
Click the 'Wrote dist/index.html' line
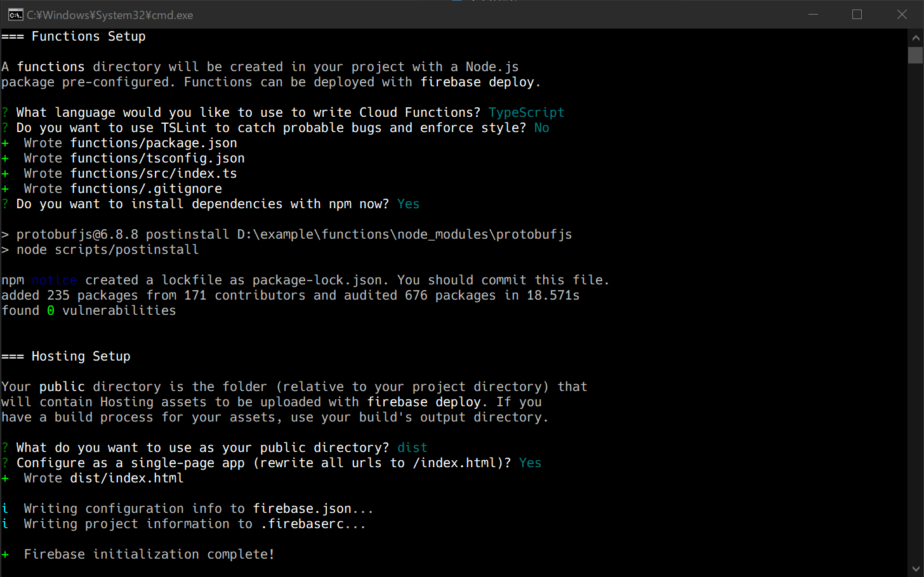pyautogui.click(x=103, y=478)
